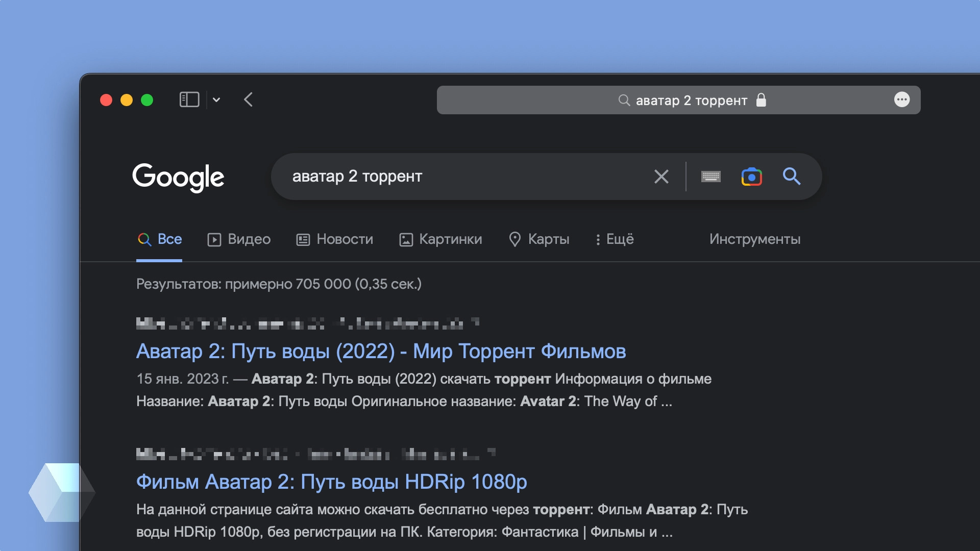The image size is (980, 551).
Task: Open link Фильм Аватар 2: Путь воды HDRip 1080p
Action: [x=331, y=482]
